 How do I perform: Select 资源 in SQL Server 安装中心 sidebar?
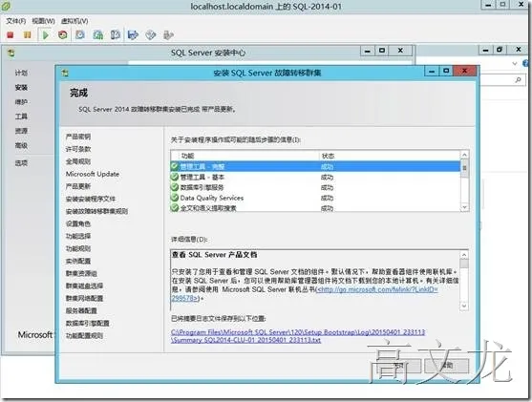pyautogui.click(x=21, y=131)
